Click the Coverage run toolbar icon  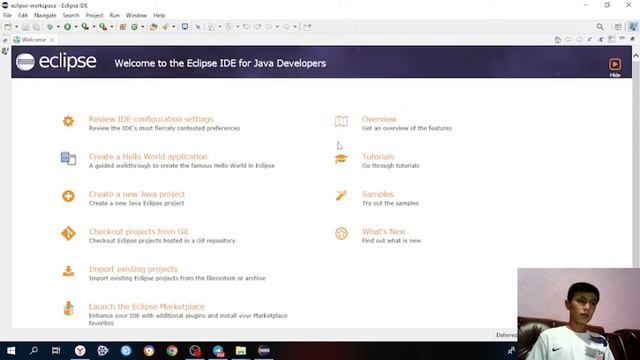(85, 27)
